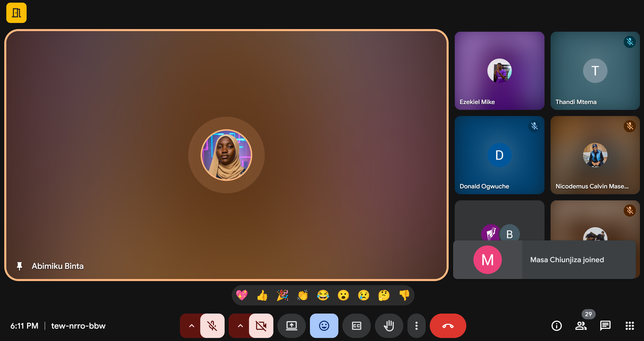644x341 pixels.
Task: Open more options three-dot menu
Action: coord(416,326)
